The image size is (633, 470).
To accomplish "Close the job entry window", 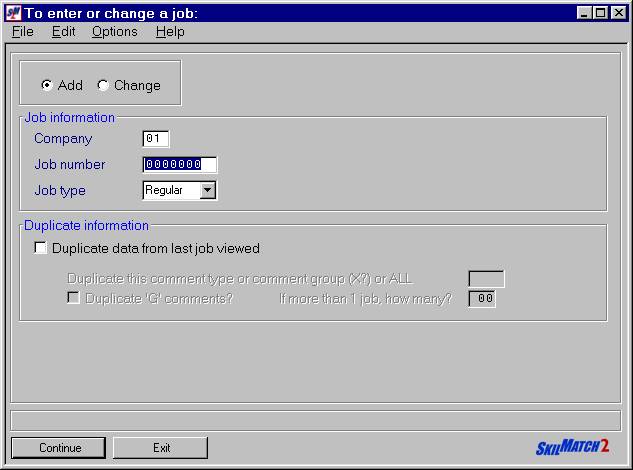I will [x=618, y=13].
